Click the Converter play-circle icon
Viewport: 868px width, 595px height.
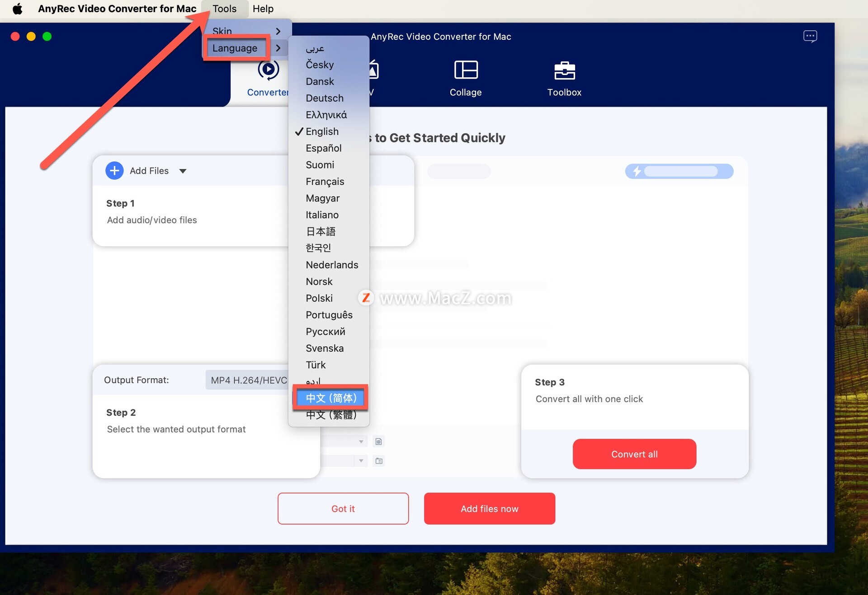[269, 70]
